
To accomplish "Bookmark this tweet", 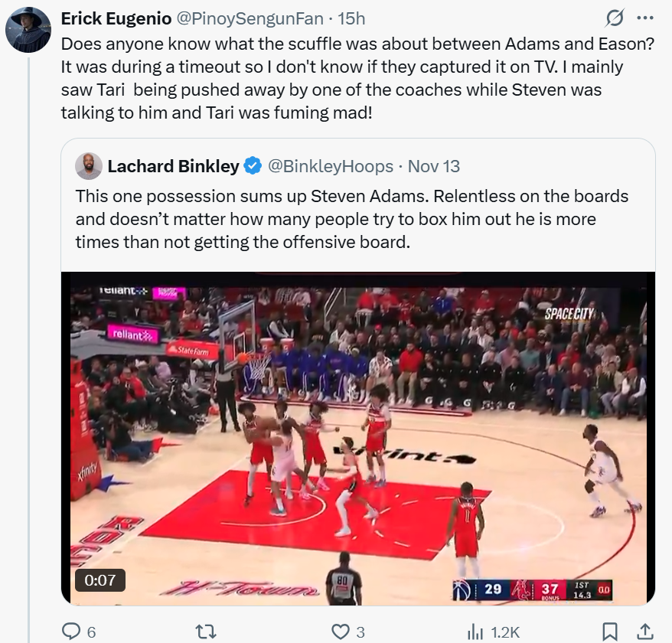I will [610, 632].
